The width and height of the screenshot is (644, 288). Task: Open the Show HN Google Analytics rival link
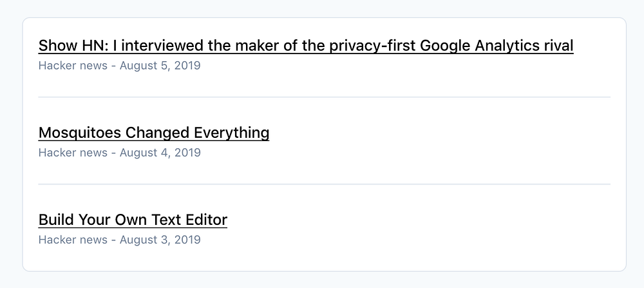click(305, 46)
